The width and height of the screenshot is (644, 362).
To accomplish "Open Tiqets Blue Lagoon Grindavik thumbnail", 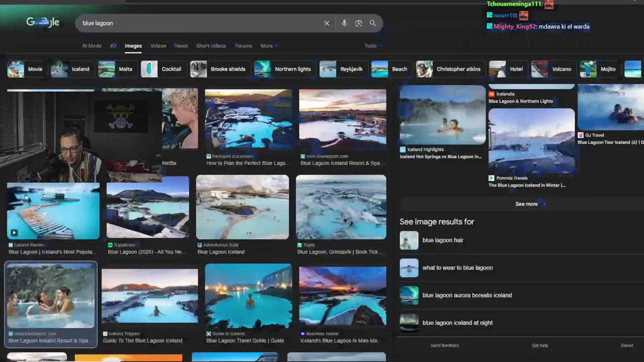I will pyautogui.click(x=341, y=207).
